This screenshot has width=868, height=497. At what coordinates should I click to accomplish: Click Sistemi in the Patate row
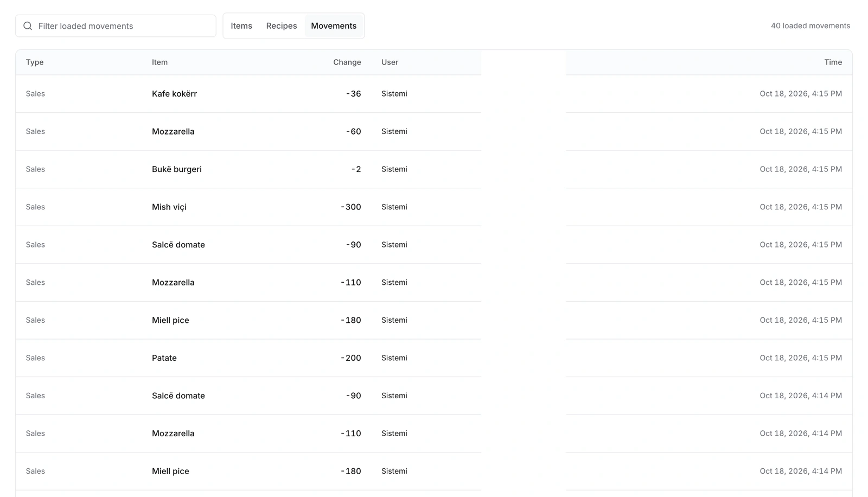tap(394, 358)
